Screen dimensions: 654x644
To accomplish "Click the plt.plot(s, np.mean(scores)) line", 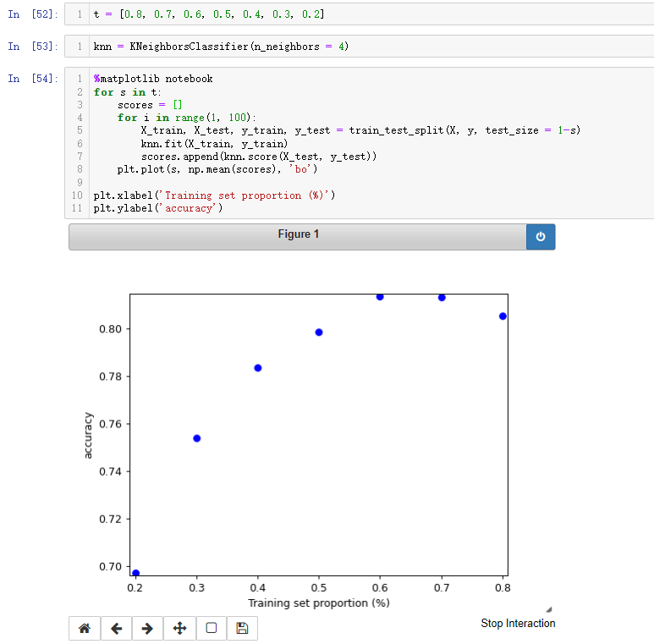I will tap(217, 169).
